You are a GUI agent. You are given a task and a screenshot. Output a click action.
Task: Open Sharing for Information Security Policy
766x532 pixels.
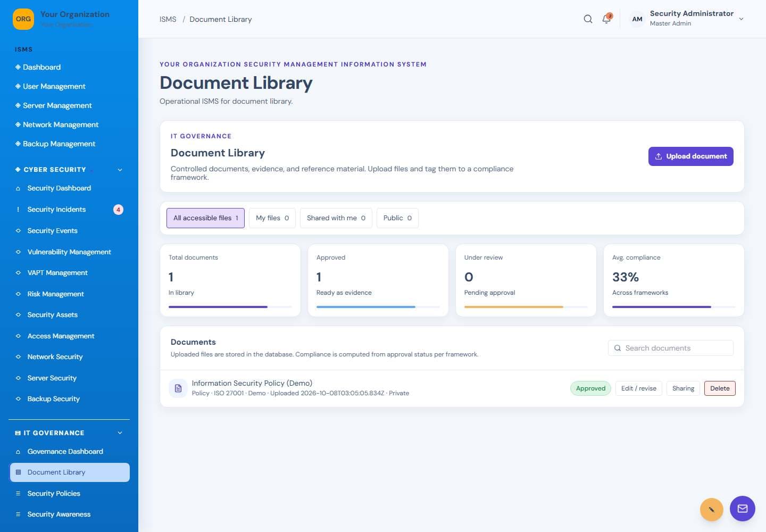click(x=683, y=388)
